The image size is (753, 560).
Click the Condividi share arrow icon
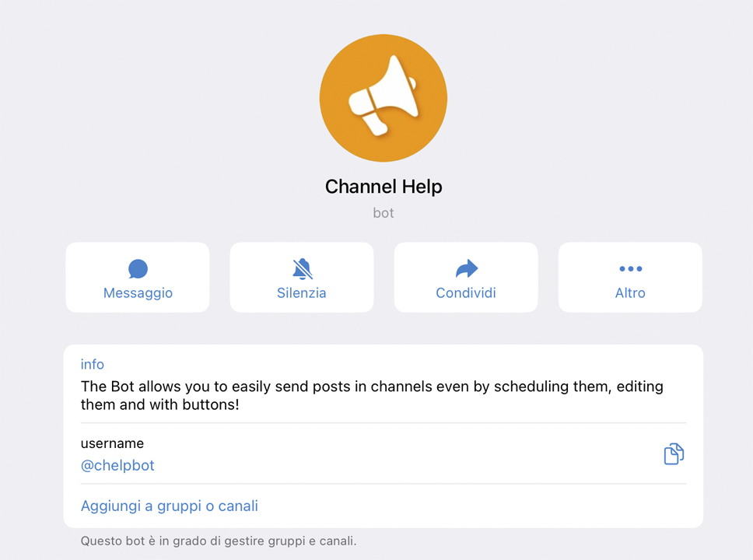coord(466,269)
